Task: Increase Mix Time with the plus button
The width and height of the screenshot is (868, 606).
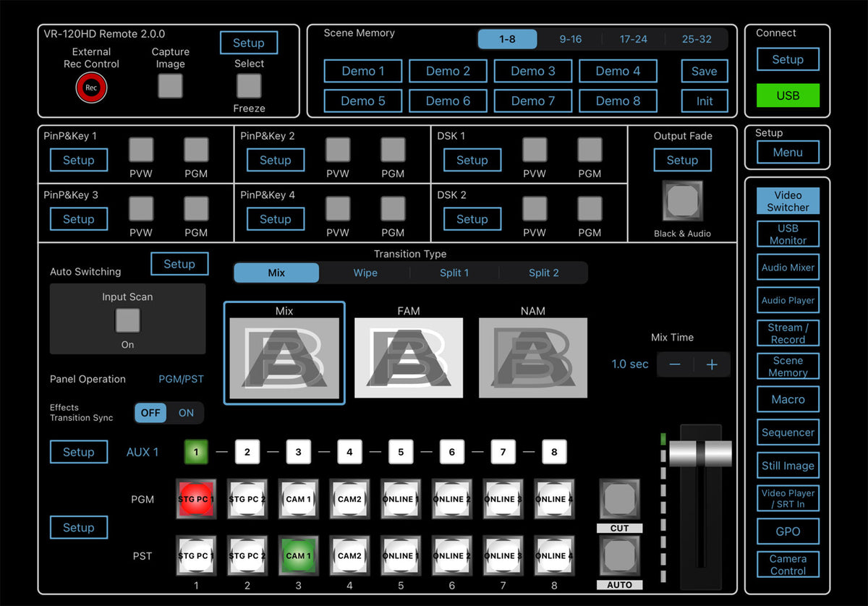Action: click(712, 364)
